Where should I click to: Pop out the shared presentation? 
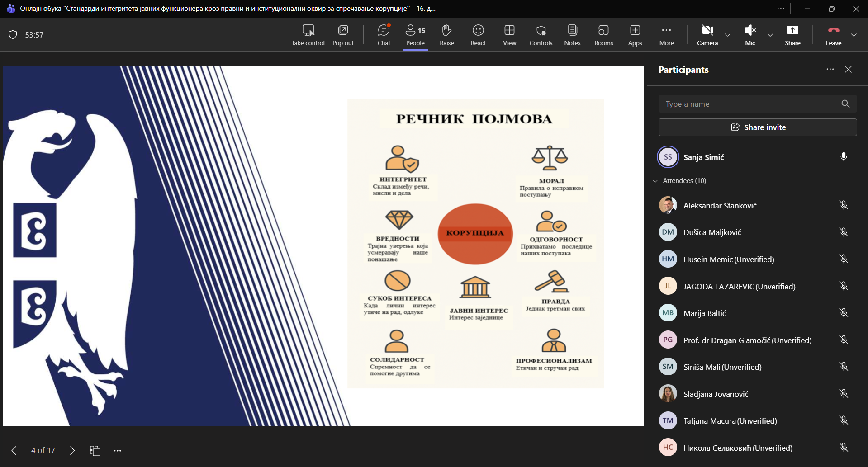point(343,35)
